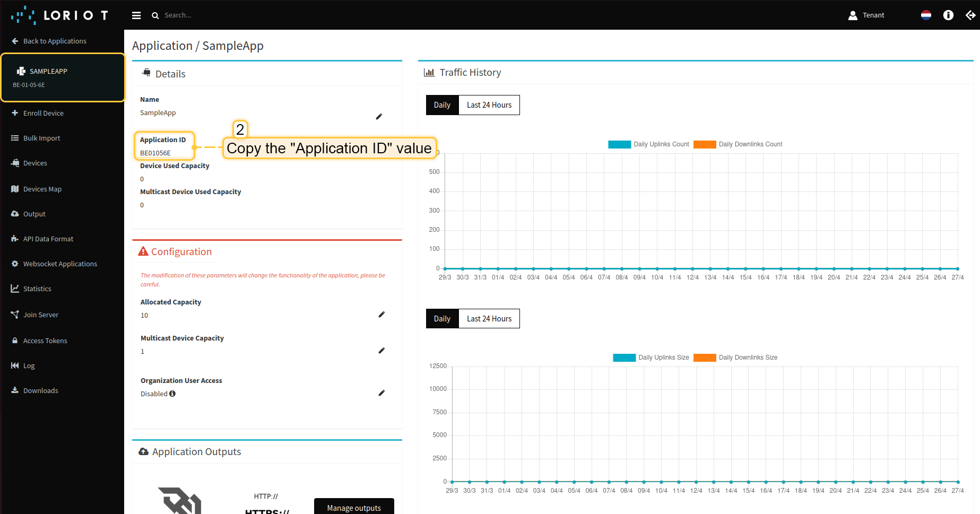
Task: Edit Multicast Device Capacity pencil icon
Action: (x=381, y=351)
